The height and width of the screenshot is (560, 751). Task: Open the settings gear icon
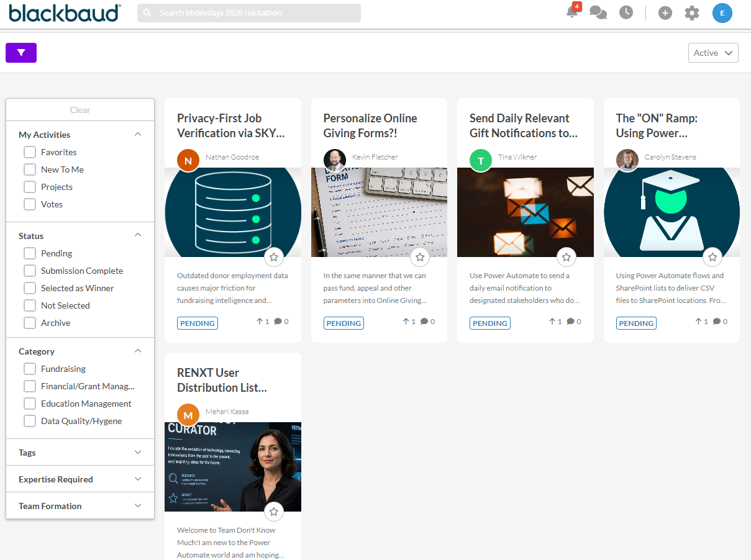[692, 13]
